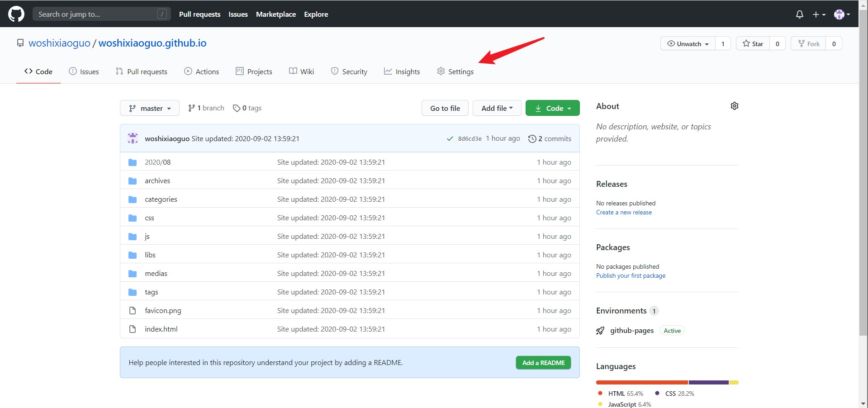Go to Marketplace

[x=276, y=14]
